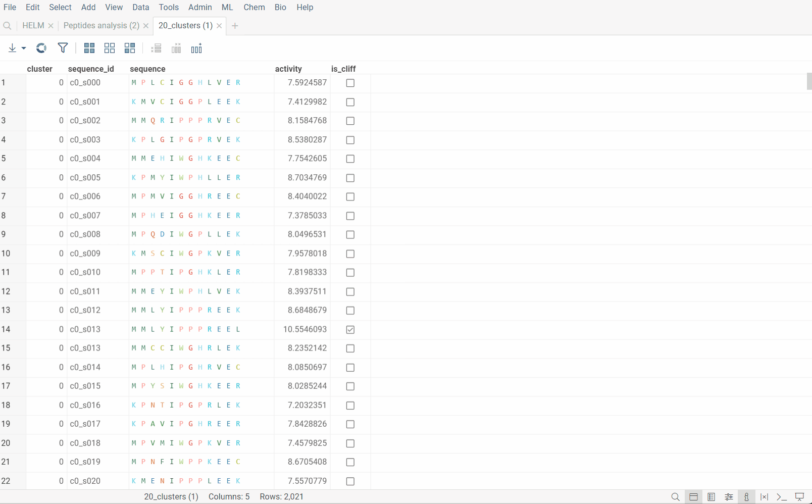
Task: Add a new column to the table
Action: coord(196,48)
